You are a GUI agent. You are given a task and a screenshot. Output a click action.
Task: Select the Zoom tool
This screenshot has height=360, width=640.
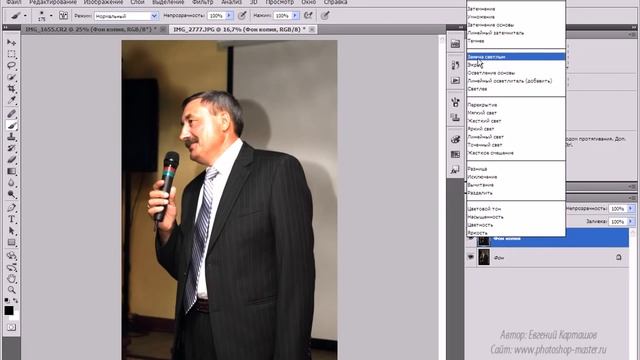pyautogui.click(x=11, y=290)
